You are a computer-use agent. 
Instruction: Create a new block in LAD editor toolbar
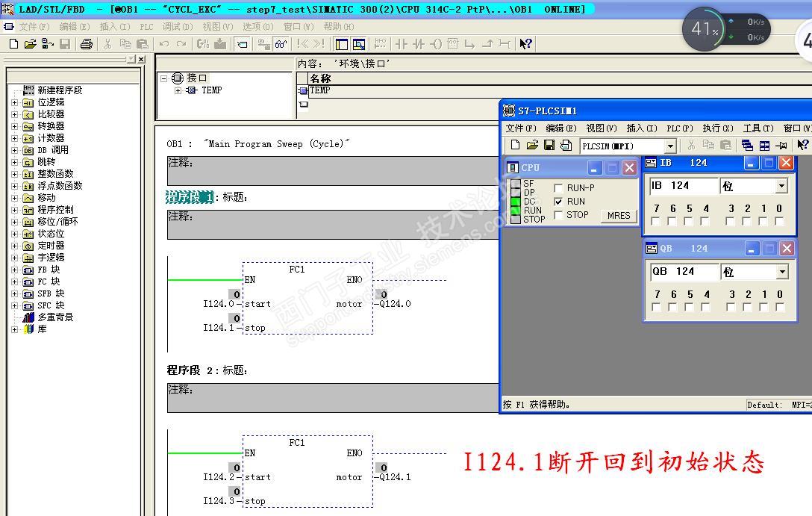coord(14,44)
